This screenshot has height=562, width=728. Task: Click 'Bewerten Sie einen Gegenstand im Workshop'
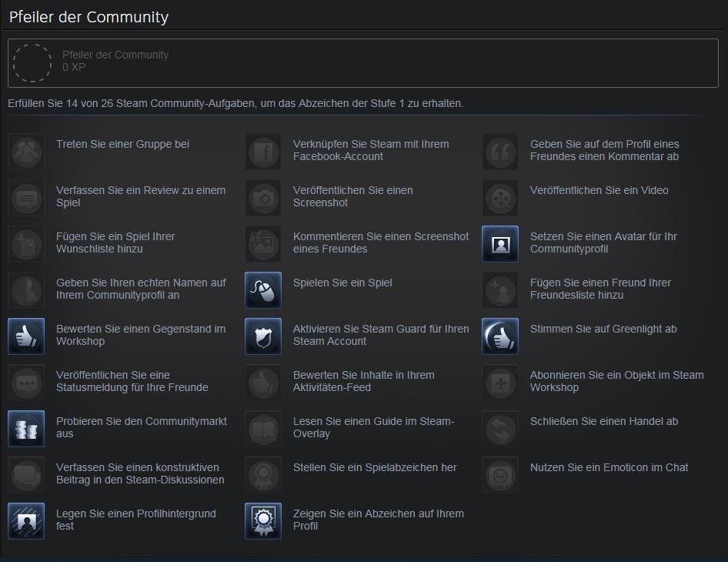(x=141, y=335)
